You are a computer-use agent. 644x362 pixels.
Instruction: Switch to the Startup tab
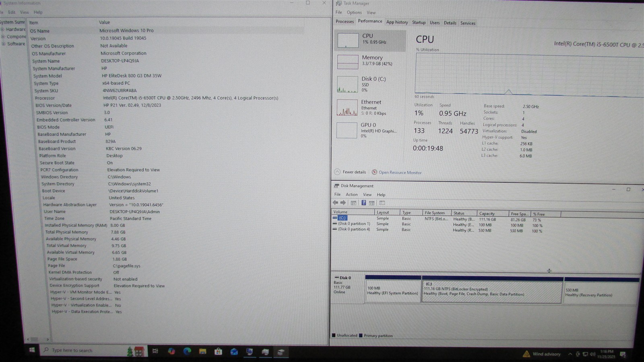[x=419, y=23]
